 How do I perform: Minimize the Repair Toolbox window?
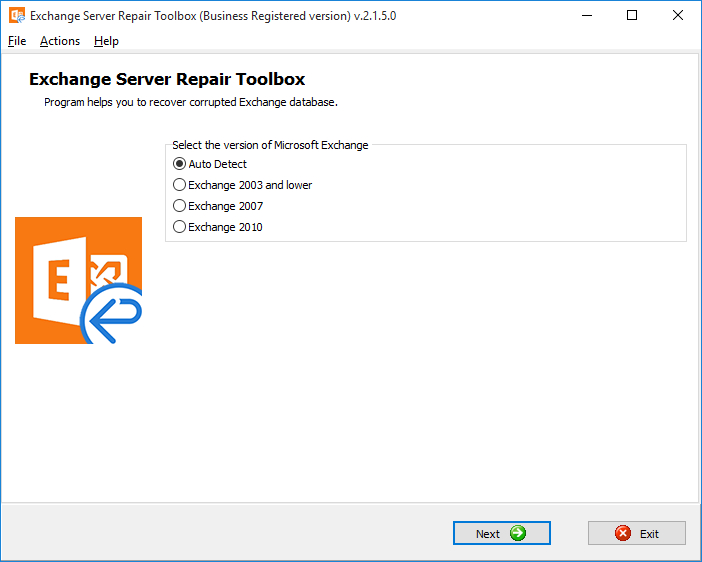[584, 16]
